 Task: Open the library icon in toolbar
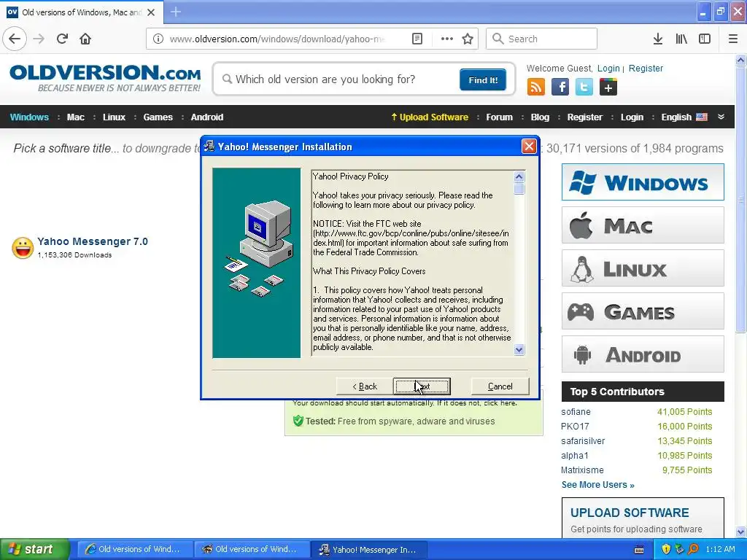coord(681,39)
